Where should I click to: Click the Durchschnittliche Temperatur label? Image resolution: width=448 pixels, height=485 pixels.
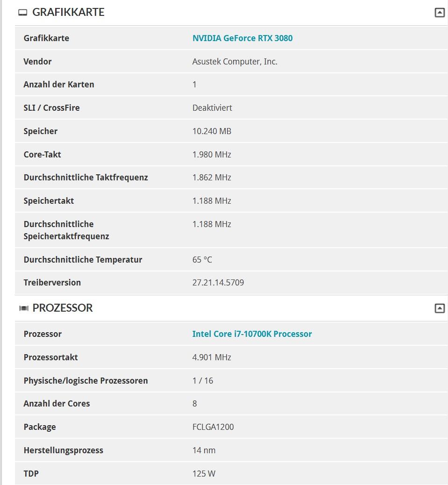pos(83,259)
